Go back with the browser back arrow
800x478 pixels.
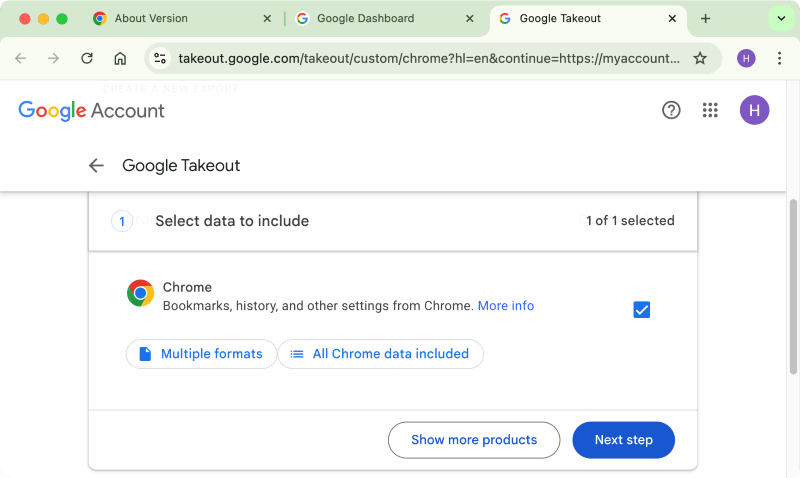pos(20,58)
